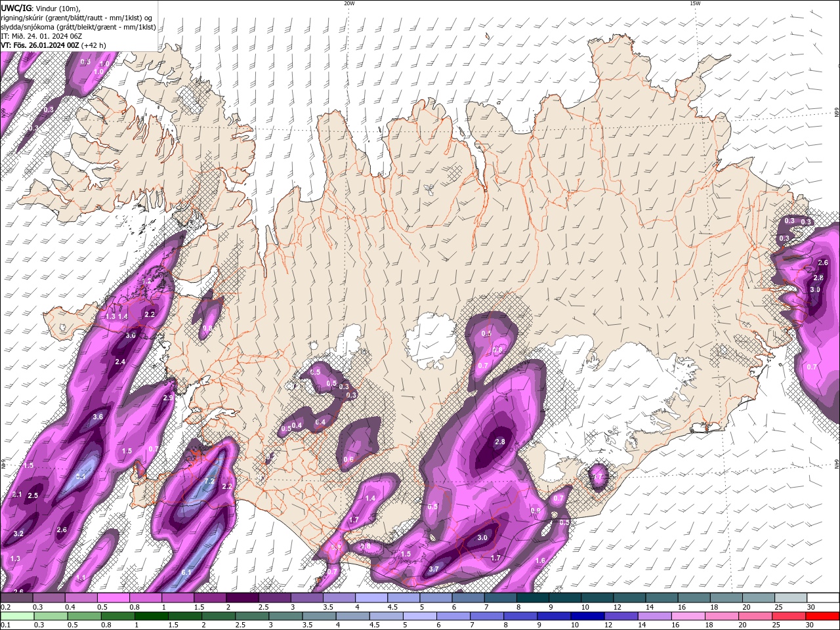Viewport: 840px width, 630px height.
Task: Click the 20W longitude label
Action: coord(349,3)
